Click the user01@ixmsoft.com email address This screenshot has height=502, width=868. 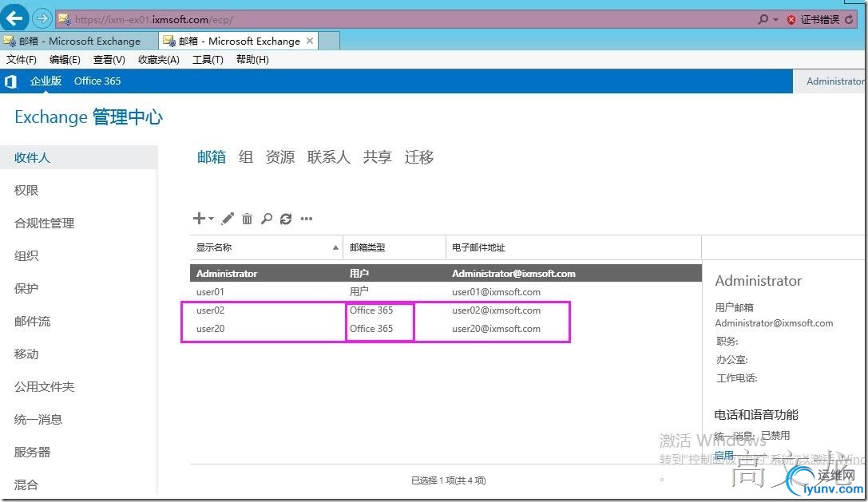pyautogui.click(x=496, y=291)
